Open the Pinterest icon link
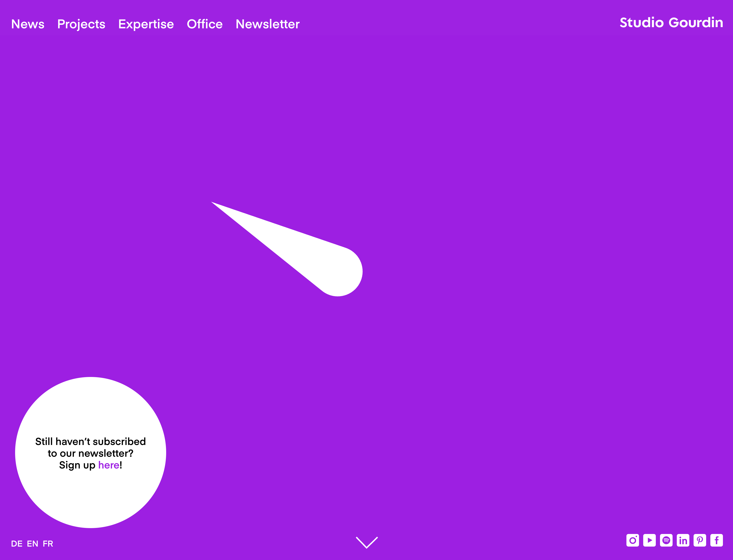733x560 pixels. [700, 540]
